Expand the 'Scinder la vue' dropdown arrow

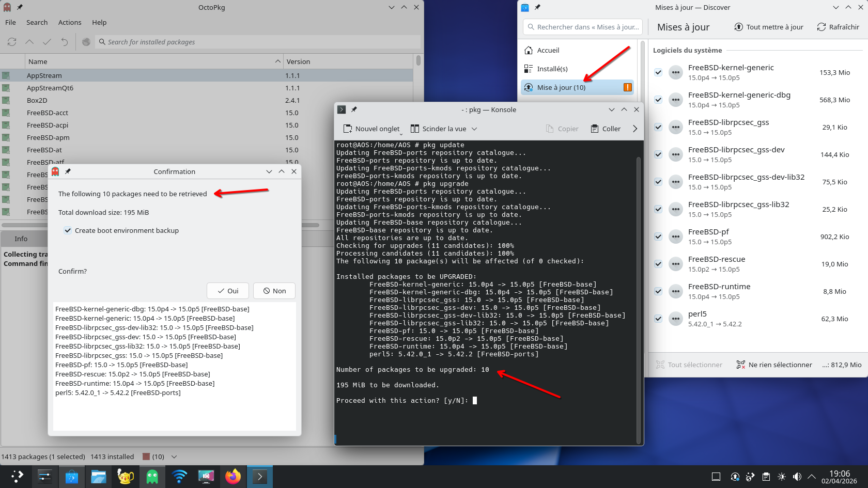[474, 129]
